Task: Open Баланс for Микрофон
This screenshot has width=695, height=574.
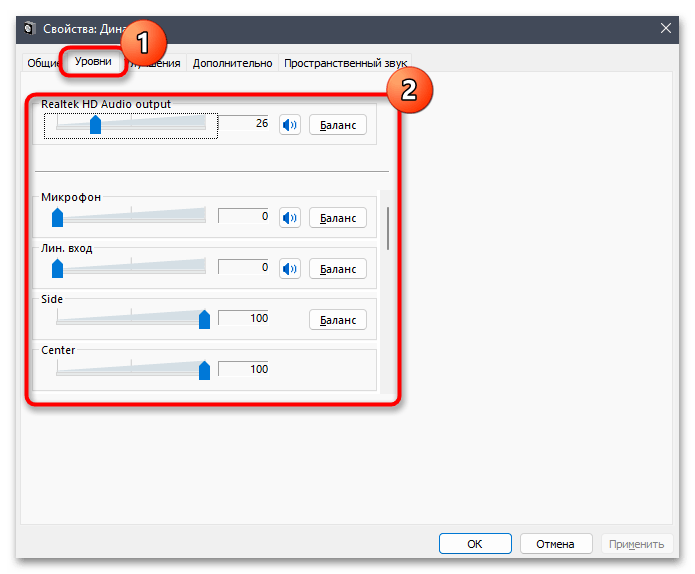Action: 338,218
